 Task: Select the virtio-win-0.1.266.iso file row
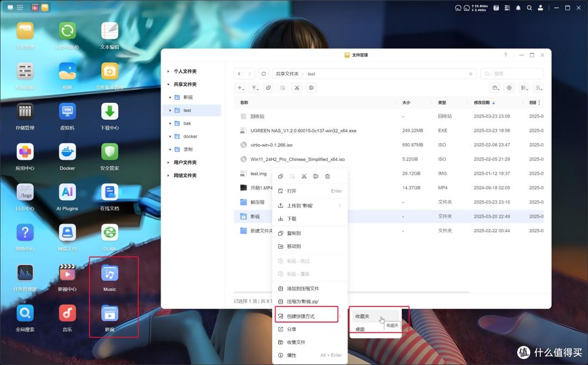pos(389,145)
